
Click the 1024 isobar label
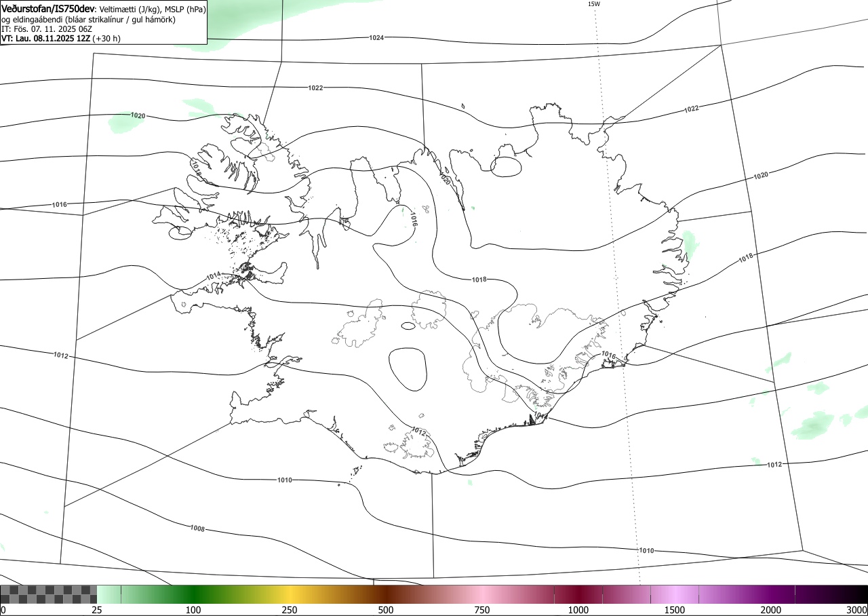(x=377, y=37)
